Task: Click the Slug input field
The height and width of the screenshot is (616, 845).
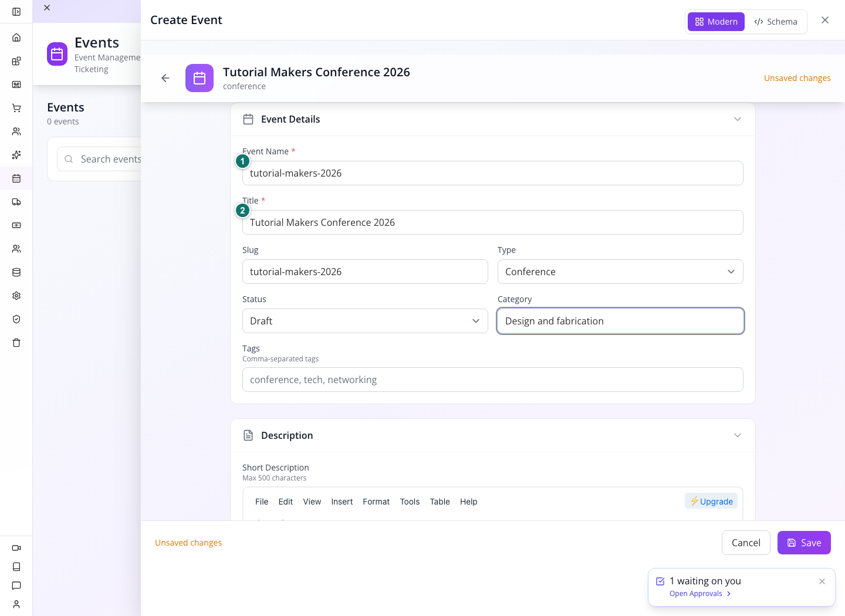Action: point(365,272)
